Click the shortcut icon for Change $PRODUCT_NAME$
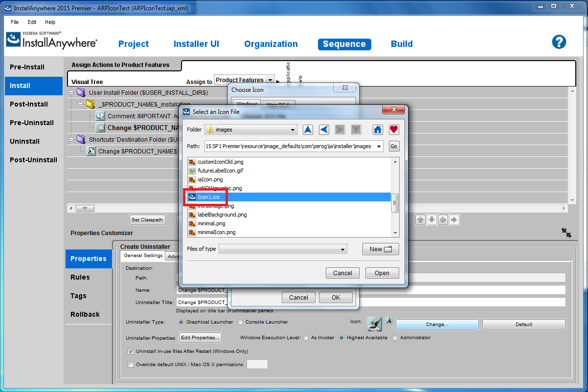This screenshot has width=588, height=392. pyautogui.click(x=91, y=151)
